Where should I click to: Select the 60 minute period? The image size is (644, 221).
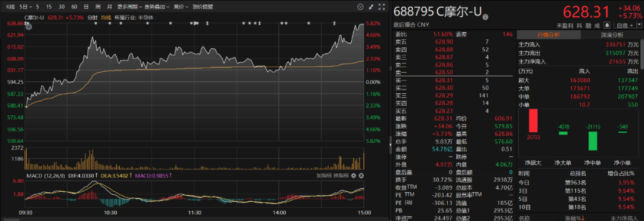tap(74, 7)
